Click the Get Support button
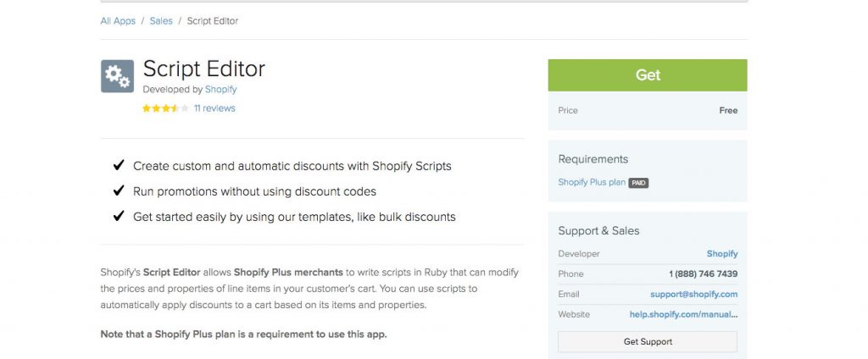This screenshot has height=359, width=868. pyautogui.click(x=648, y=342)
